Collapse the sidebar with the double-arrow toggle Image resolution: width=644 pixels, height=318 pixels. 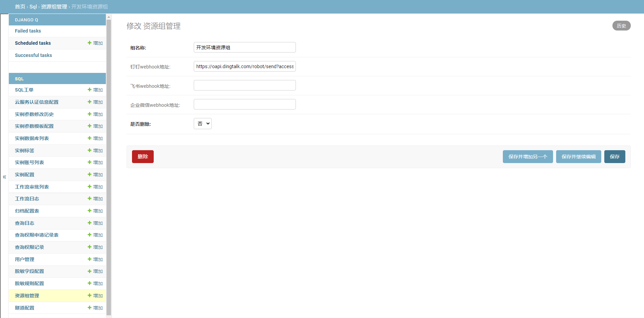4,177
